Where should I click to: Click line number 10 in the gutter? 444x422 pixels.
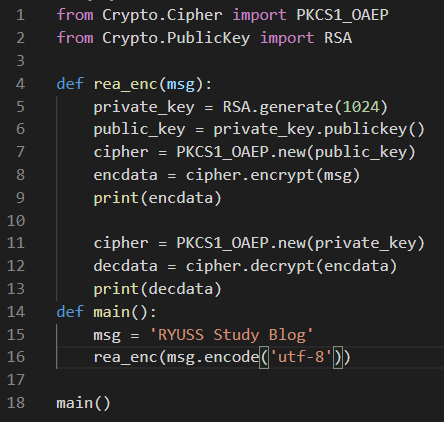coord(16,221)
